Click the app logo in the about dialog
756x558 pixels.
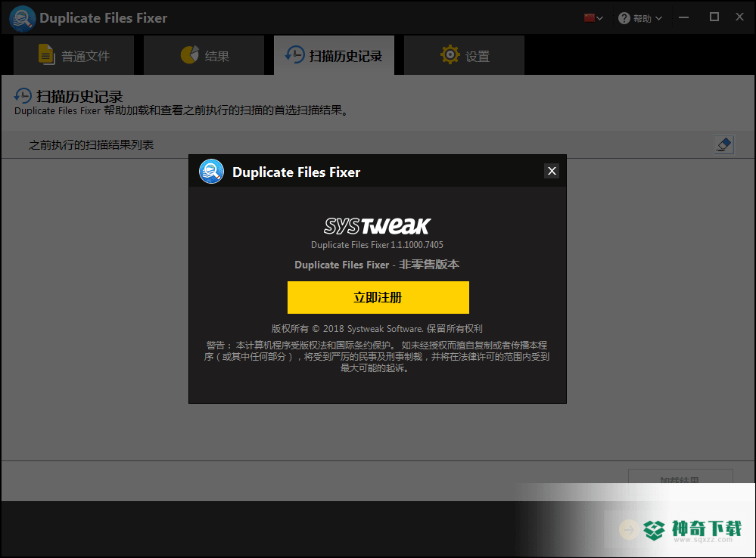click(211, 172)
